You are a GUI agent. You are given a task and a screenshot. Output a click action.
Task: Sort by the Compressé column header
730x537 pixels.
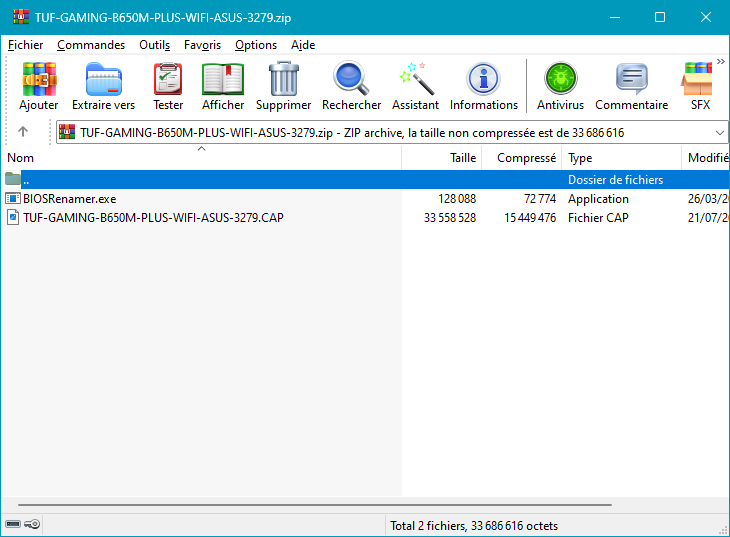[x=521, y=158]
